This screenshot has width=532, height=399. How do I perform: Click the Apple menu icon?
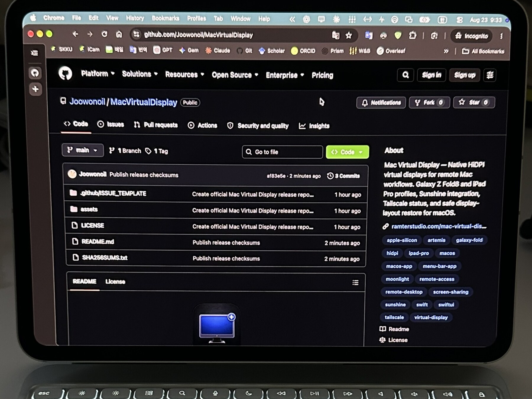pyautogui.click(x=33, y=18)
